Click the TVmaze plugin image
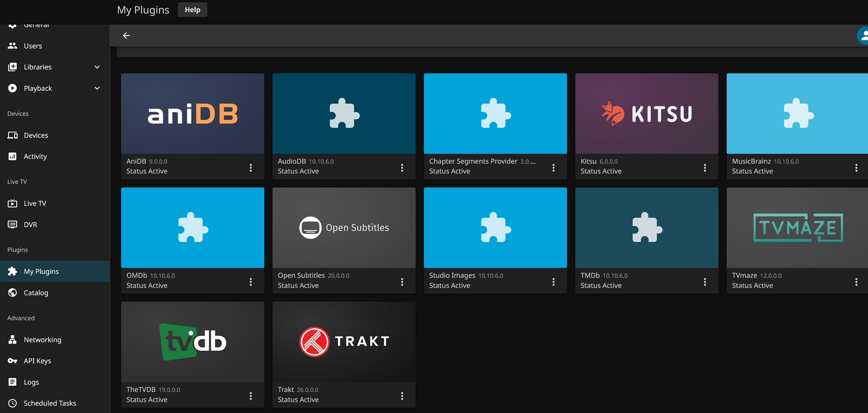 click(797, 228)
